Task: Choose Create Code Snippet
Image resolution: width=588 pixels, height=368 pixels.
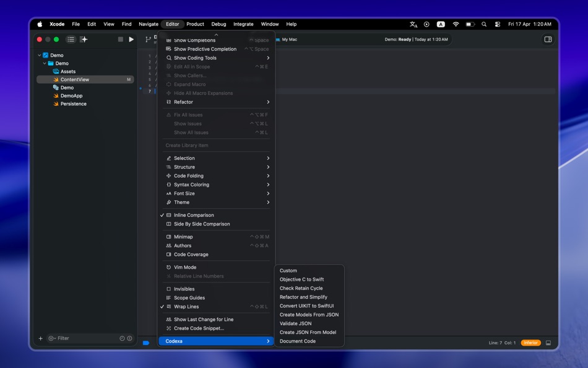Action: point(217,328)
